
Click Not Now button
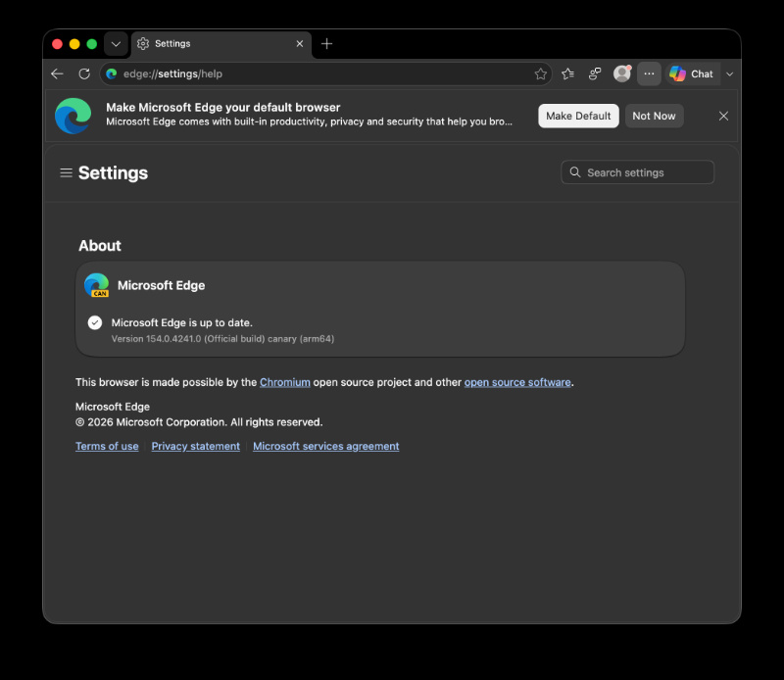pyautogui.click(x=654, y=116)
